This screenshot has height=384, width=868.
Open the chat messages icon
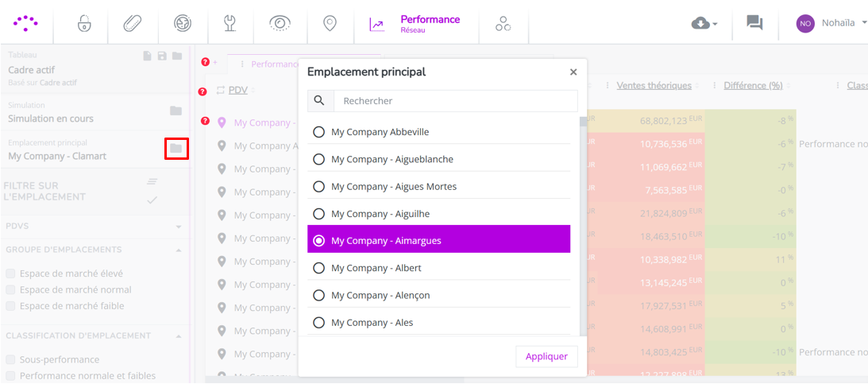pyautogui.click(x=754, y=23)
